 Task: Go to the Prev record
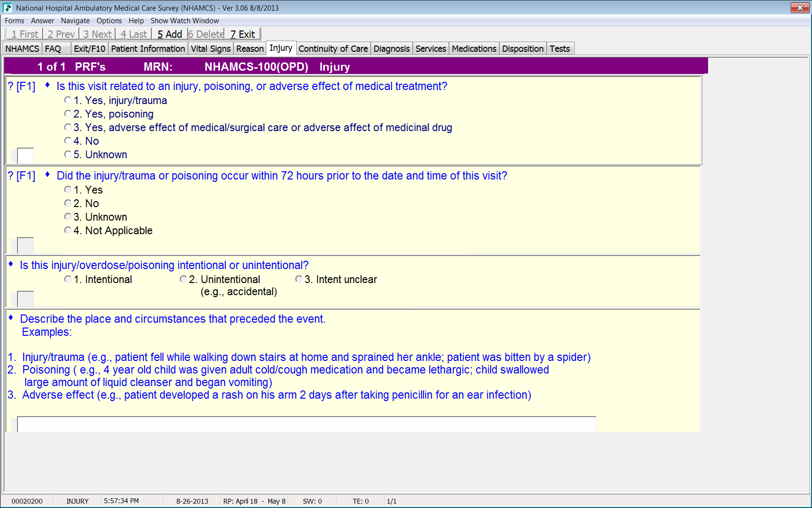click(61, 34)
